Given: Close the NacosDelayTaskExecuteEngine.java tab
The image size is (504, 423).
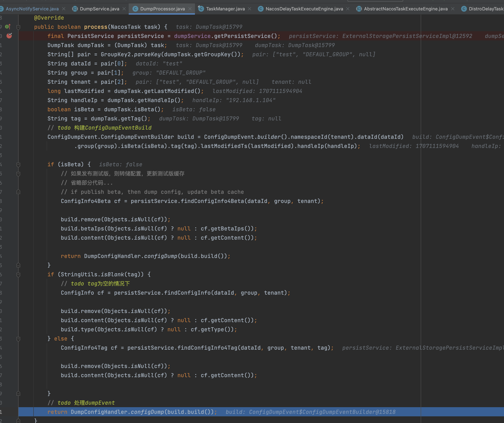Looking at the screenshot, I should (x=348, y=9).
